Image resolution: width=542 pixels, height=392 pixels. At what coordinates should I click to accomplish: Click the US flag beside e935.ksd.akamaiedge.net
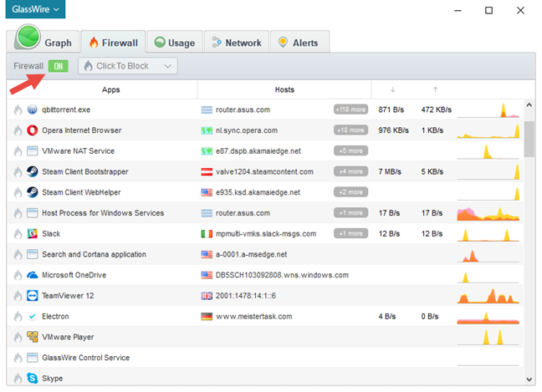(x=207, y=192)
